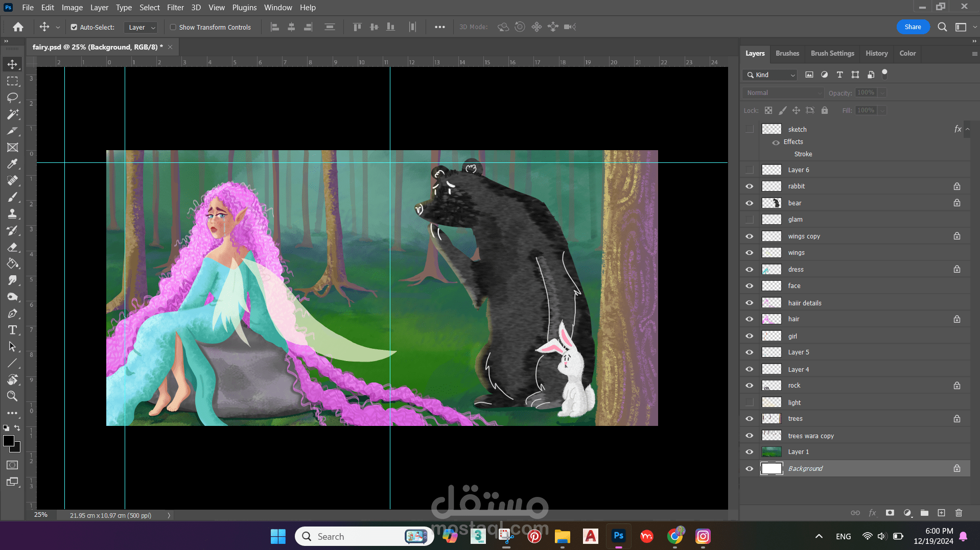980x550 pixels.
Task: Show the hidden glam layer
Action: pyautogui.click(x=749, y=220)
